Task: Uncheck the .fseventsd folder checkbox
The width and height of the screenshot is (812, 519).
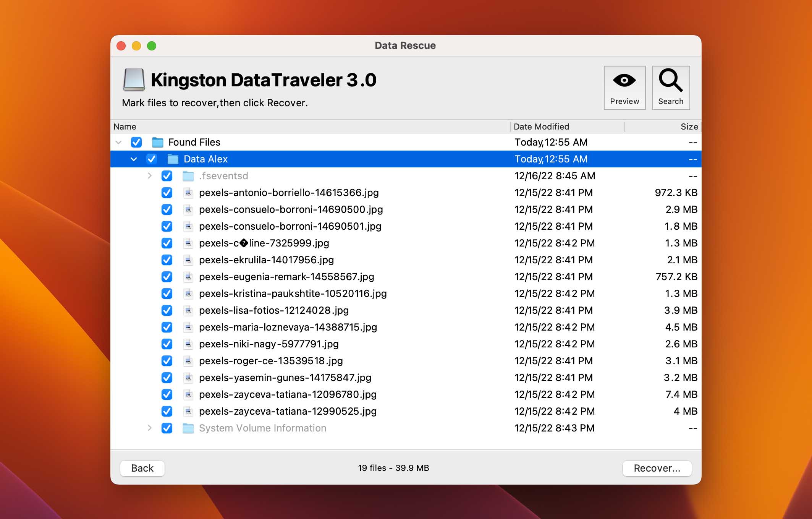Action: pyautogui.click(x=167, y=176)
